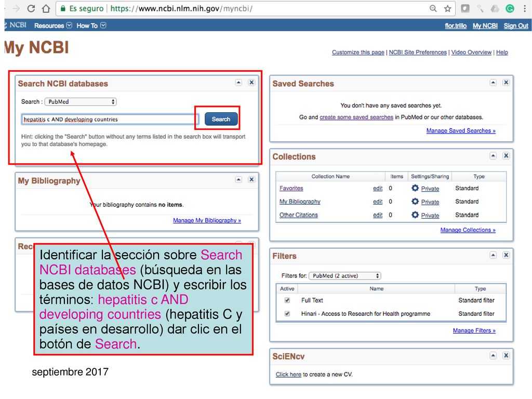532x399 pixels.
Task: Click here to create a new CV
Action: point(288,374)
